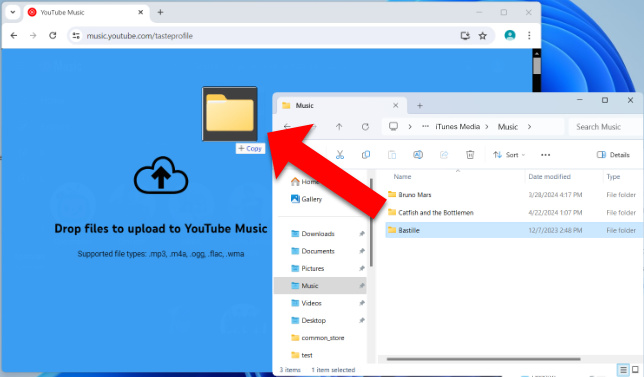Screen dimensions: 644x377
Task: Click the cloud upload icon
Action: click(x=161, y=175)
